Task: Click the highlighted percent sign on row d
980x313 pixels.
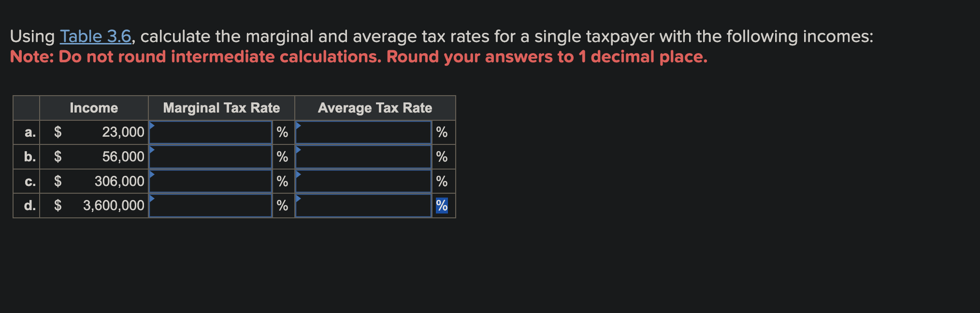Action: pyautogui.click(x=441, y=206)
